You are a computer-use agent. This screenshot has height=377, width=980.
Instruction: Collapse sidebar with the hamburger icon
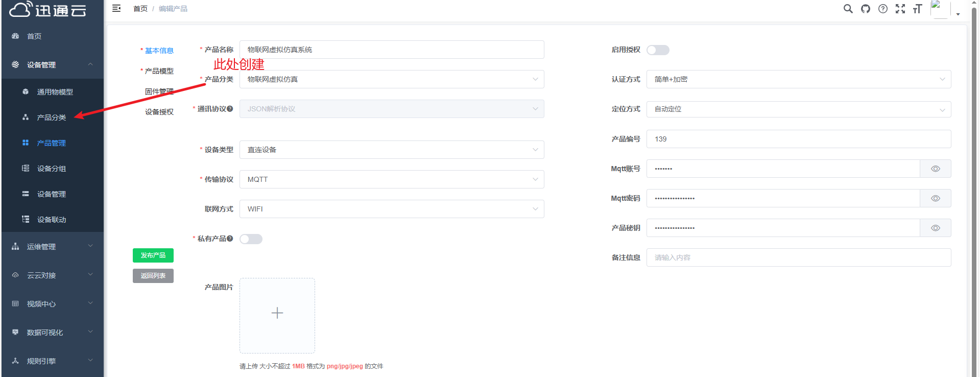(116, 9)
